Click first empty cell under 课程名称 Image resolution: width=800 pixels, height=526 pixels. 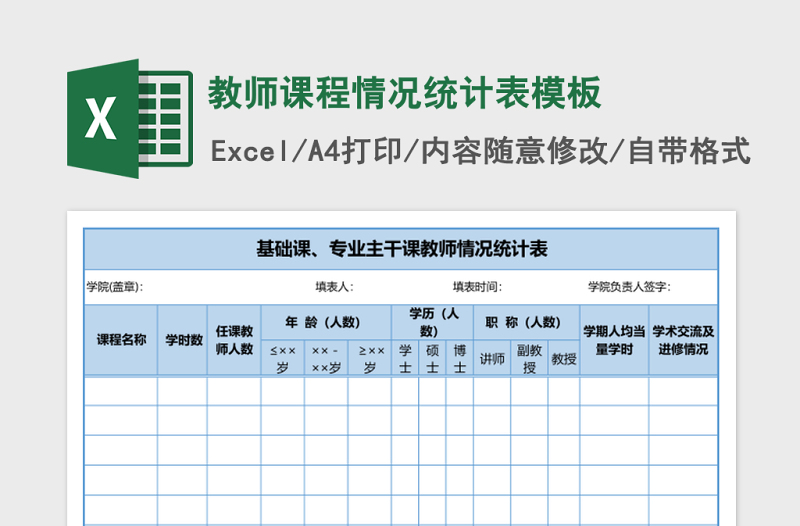point(121,391)
